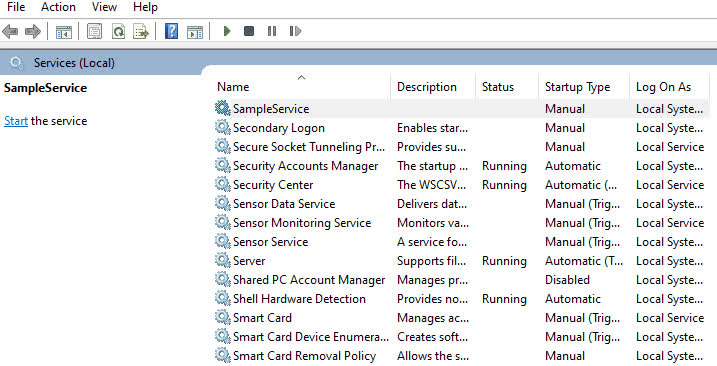Toggle the console tree pane icon
This screenshot has width=717, height=366.
(x=64, y=32)
